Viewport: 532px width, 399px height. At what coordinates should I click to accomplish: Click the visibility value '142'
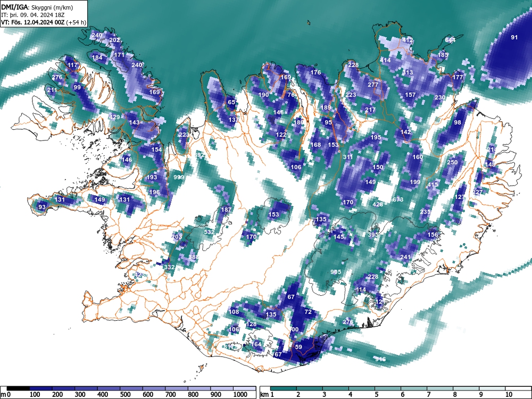pyautogui.click(x=405, y=132)
